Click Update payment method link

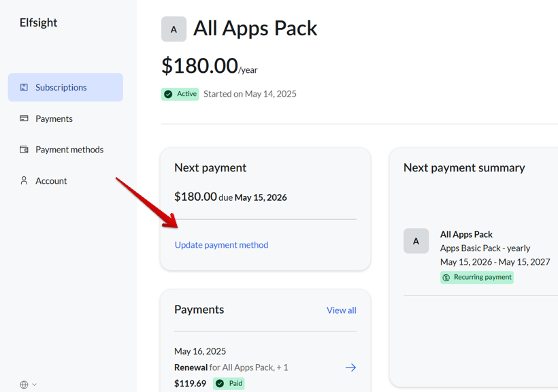[221, 245]
